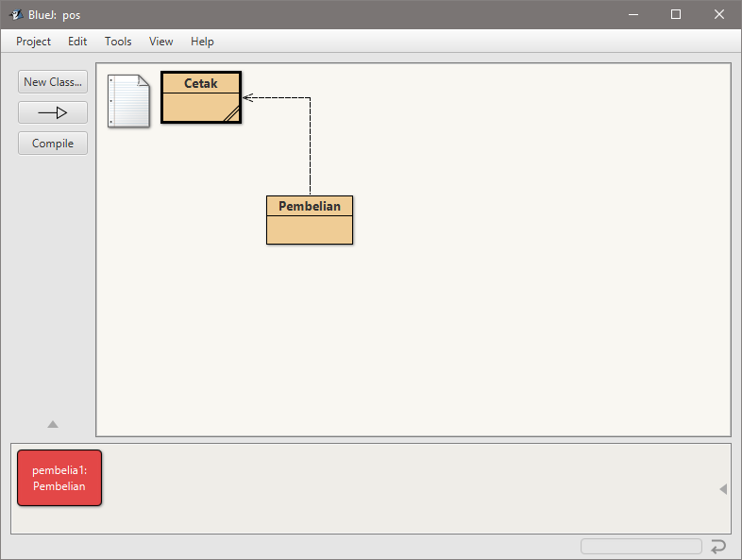The height and width of the screenshot is (560, 742).
Task: Maximize the BlueJ window
Action: click(x=676, y=15)
